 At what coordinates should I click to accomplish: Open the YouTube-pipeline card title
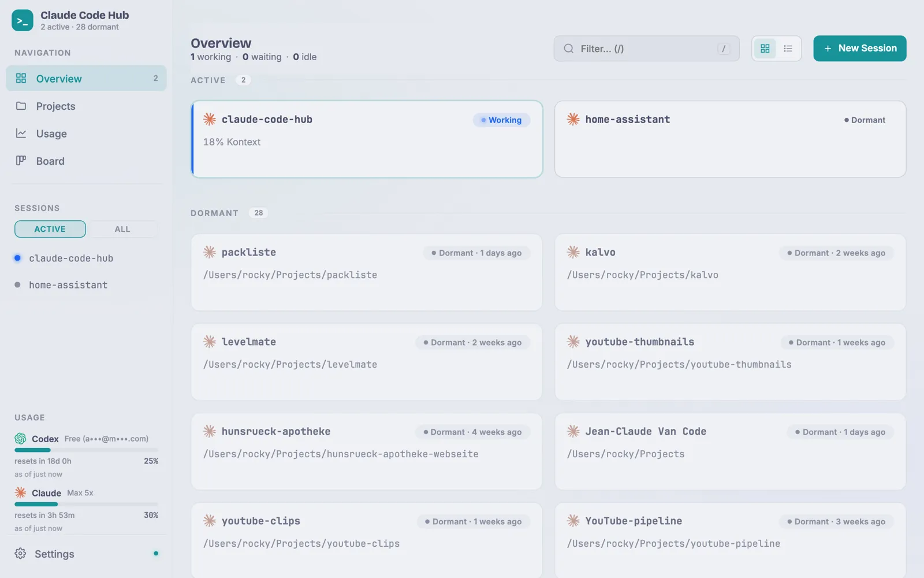tap(634, 521)
